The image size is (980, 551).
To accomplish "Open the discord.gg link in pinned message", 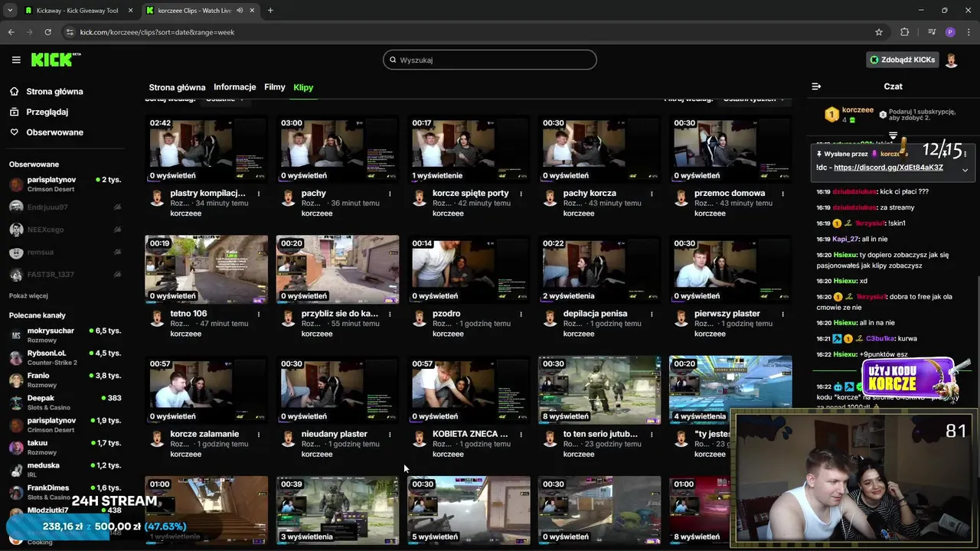I will [888, 168].
